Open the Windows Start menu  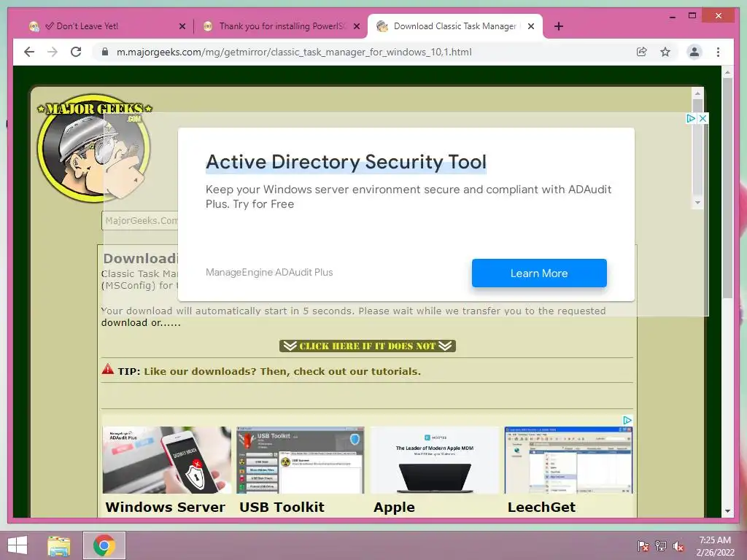[18, 545]
